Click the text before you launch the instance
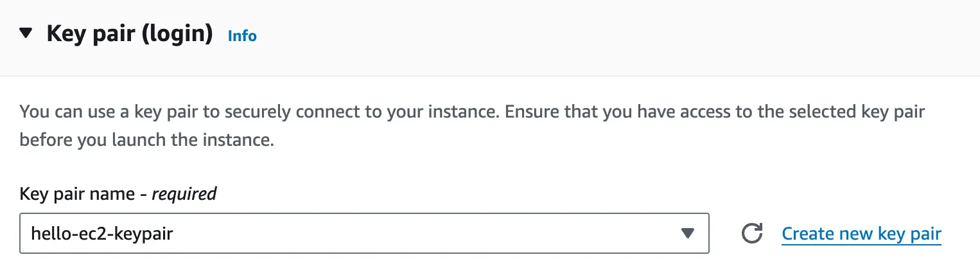The height and width of the screenshot is (275, 980). [146, 140]
